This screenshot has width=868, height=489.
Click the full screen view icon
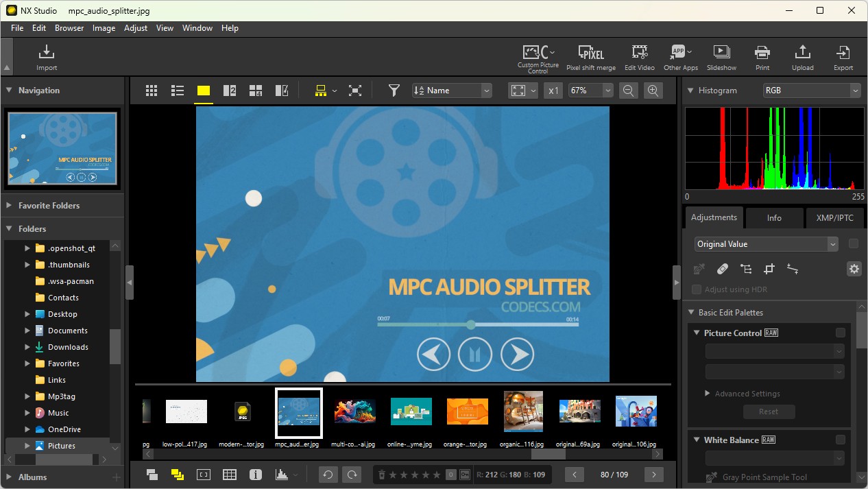pos(354,91)
